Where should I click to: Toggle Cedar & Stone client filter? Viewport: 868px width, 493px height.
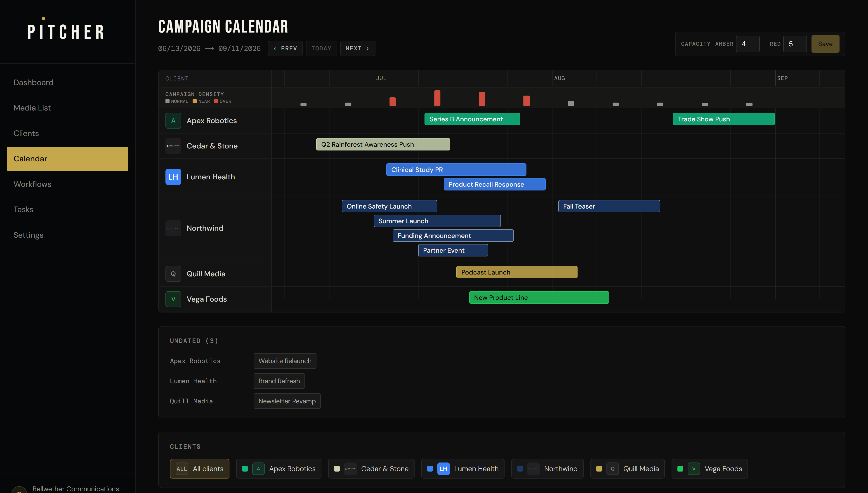click(x=371, y=469)
